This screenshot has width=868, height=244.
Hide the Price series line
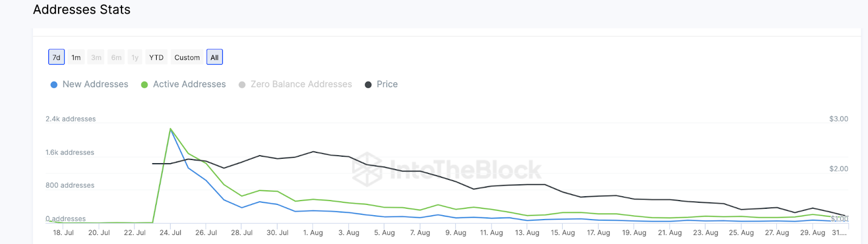pos(387,85)
